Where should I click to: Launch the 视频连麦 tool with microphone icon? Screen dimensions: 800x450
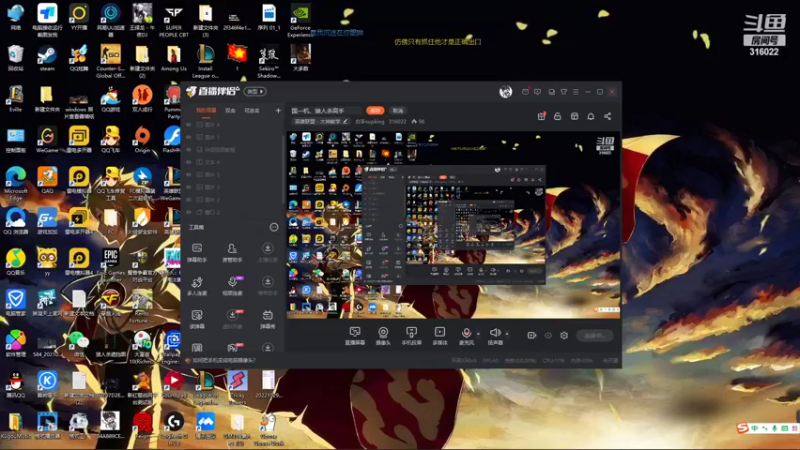pyautogui.click(x=232, y=286)
